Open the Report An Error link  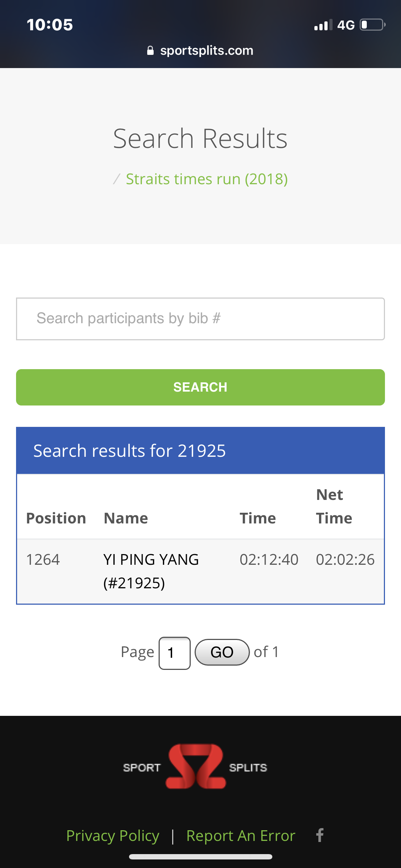241,836
